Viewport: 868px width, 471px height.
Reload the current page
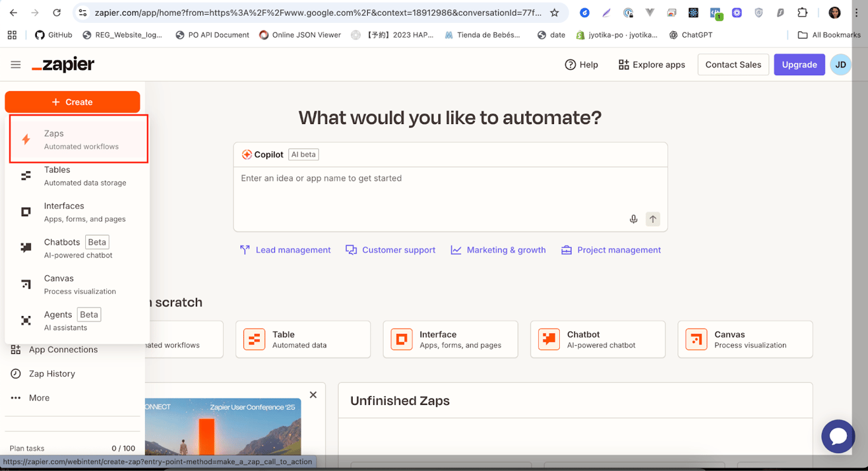pos(57,13)
